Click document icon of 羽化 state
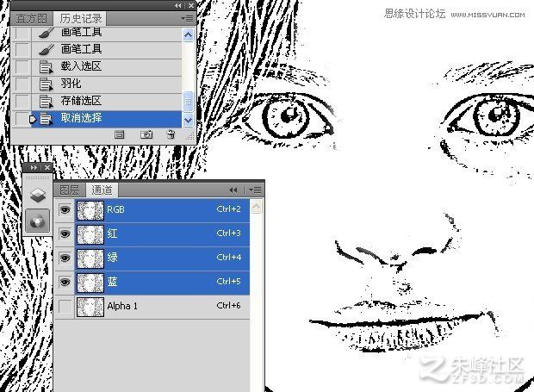This screenshot has width=534, height=392. 46,84
